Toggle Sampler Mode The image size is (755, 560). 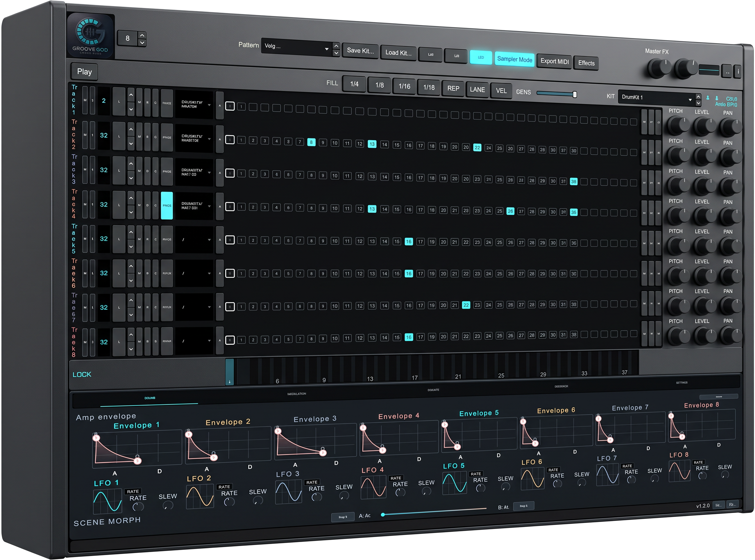(514, 59)
